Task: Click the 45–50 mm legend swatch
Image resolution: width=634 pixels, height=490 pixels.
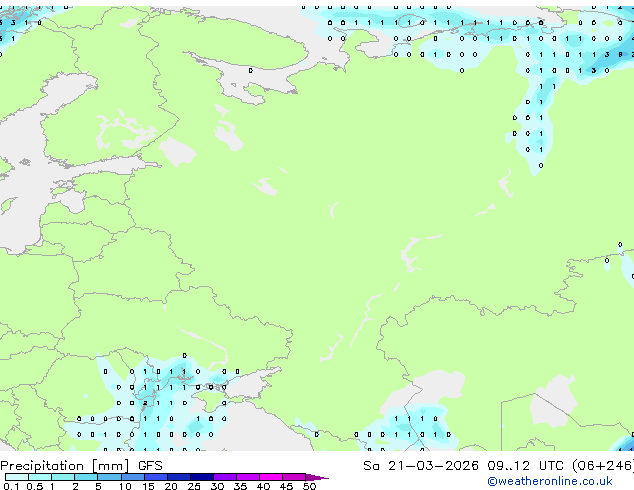Action: (x=294, y=477)
